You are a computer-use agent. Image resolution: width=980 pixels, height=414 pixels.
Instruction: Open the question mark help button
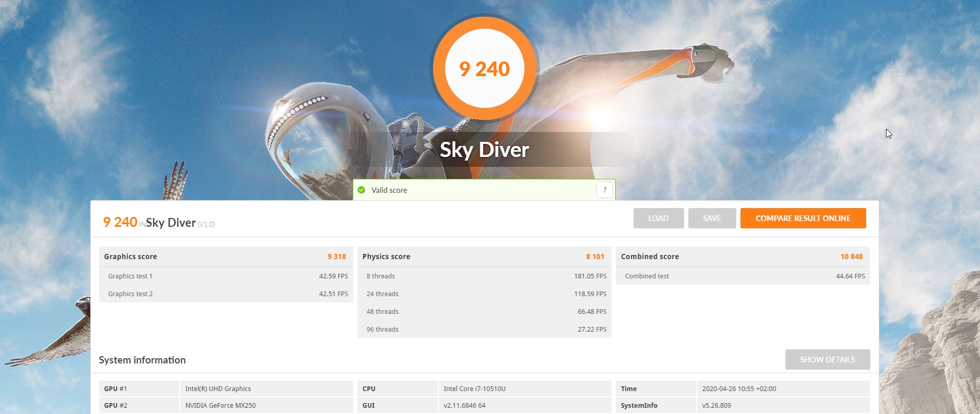click(605, 190)
